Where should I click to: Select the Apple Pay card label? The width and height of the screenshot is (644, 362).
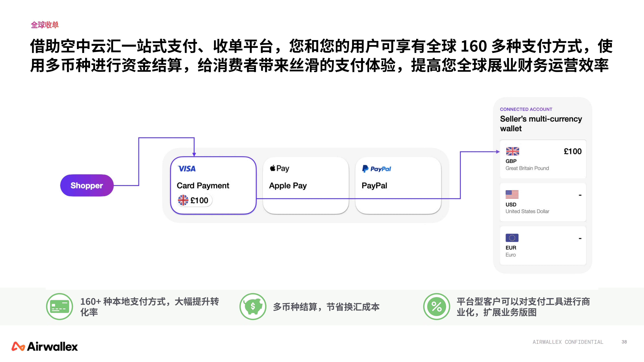pos(288,186)
